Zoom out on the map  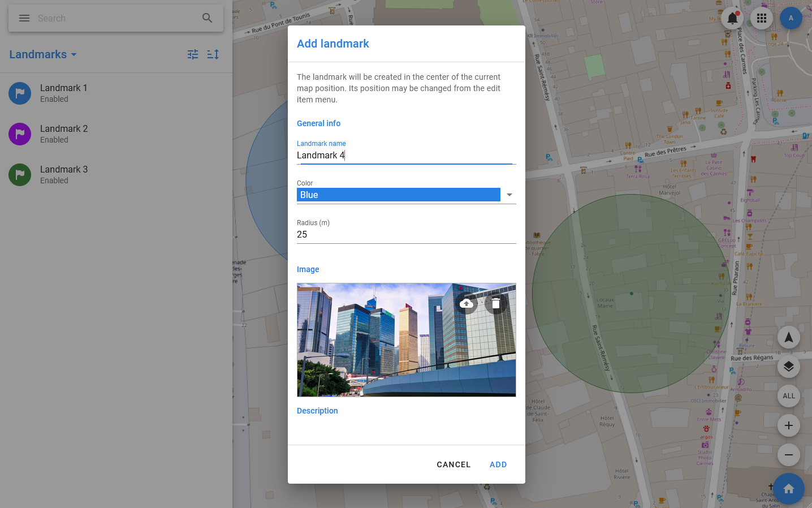tap(788, 455)
